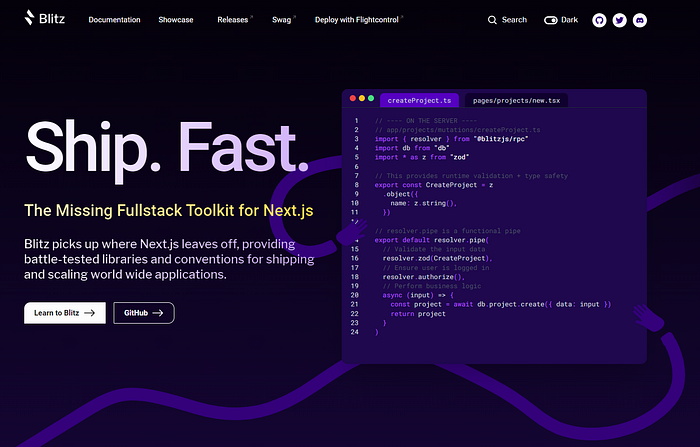
Task: Click the code line 'resolver.authorize(),'
Action: coord(424,277)
